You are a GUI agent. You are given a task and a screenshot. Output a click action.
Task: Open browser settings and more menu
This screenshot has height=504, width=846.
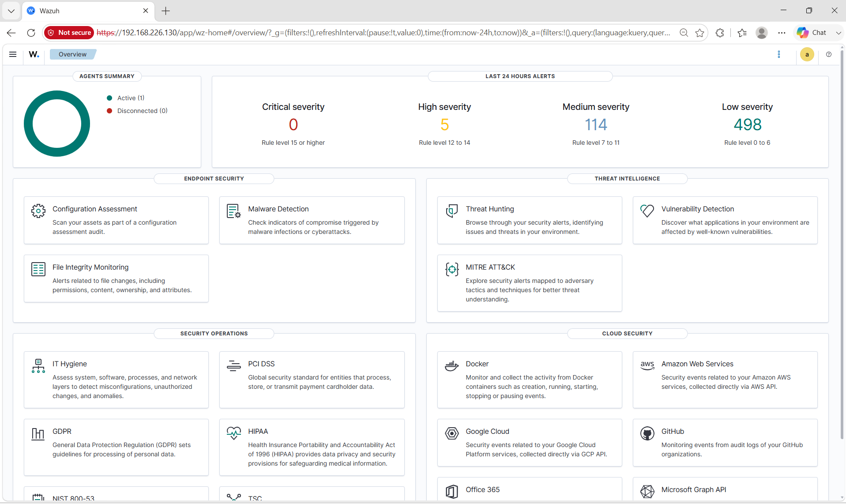782,33
